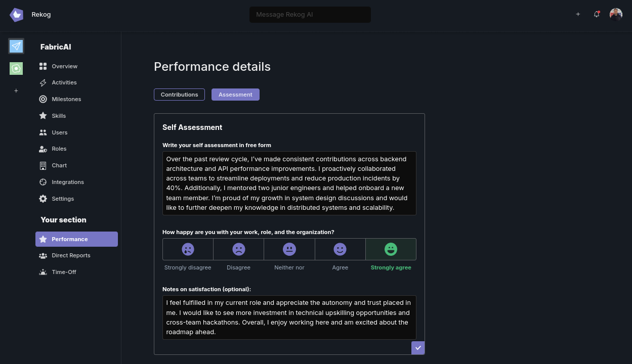Open the notifications bell
This screenshot has height=364, width=632.
(597, 14)
